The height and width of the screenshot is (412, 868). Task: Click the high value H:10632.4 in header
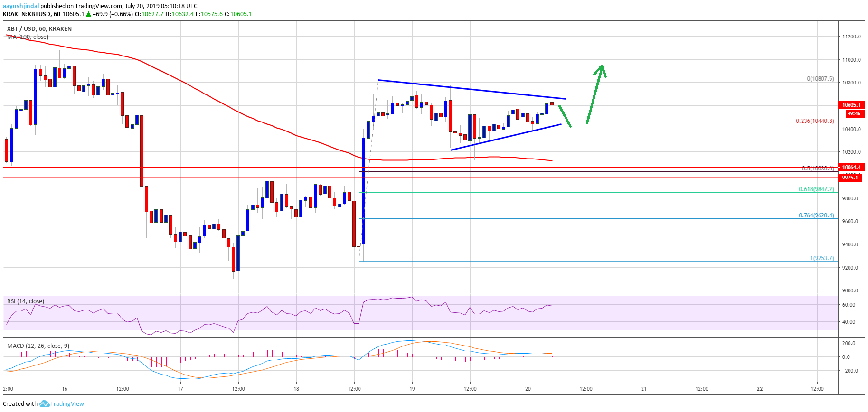(179, 14)
